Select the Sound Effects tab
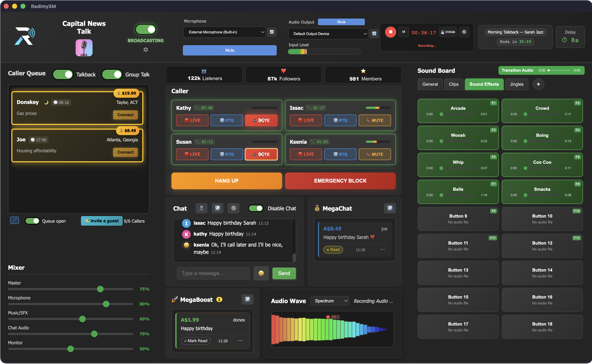The width and height of the screenshot is (592, 364). 484,84
